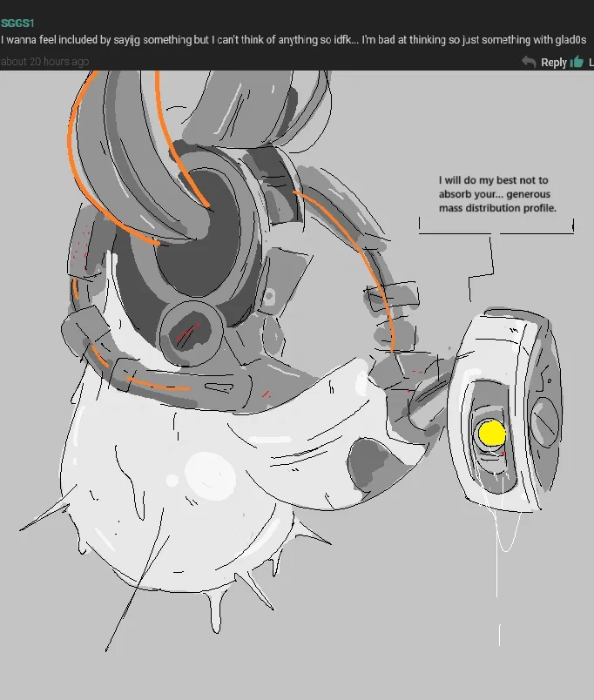Click the speech bubble text in the drawing
The width and height of the screenshot is (594, 700).
coord(497,194)
